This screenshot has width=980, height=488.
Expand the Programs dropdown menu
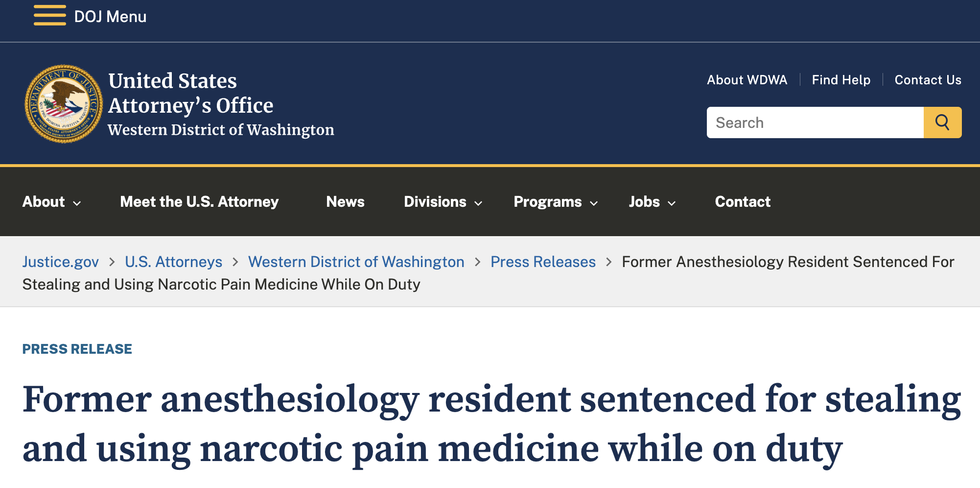pos(555,202)
